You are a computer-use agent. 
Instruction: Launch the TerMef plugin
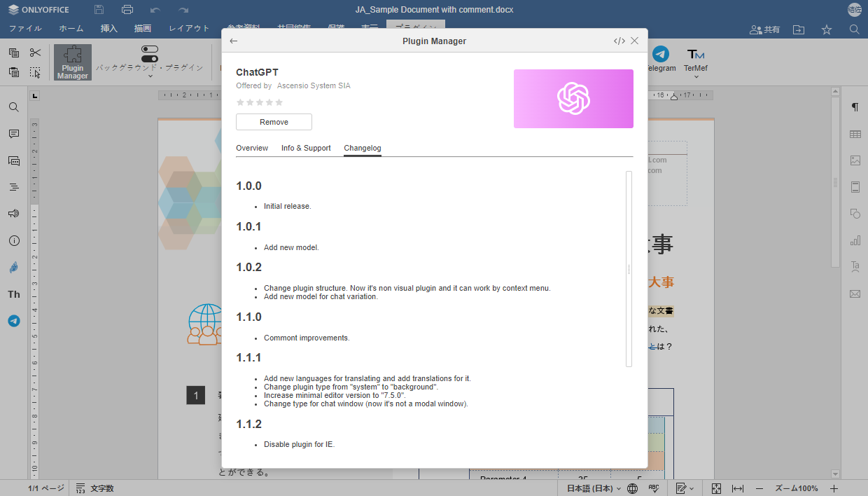tap(695, 60)
